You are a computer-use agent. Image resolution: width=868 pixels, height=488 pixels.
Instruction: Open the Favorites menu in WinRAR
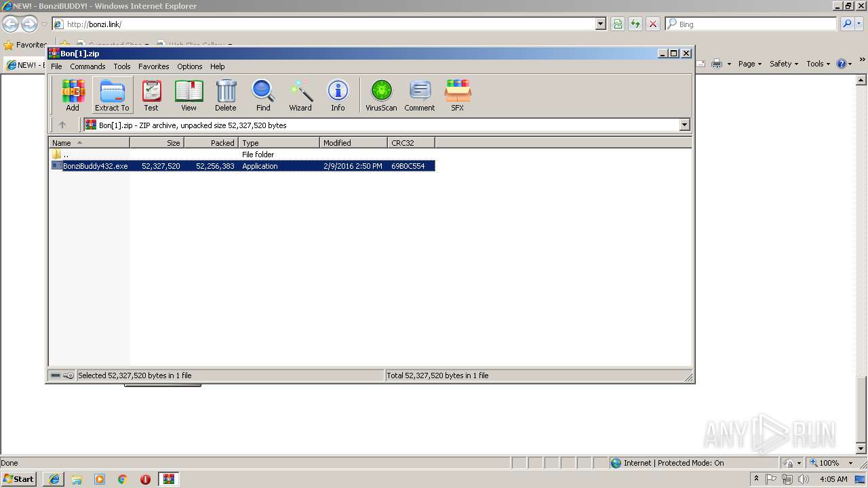(154, 66)
